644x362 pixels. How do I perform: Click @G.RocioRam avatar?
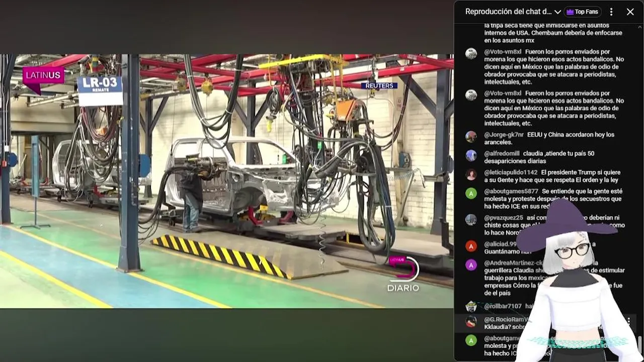coord(471,321)
